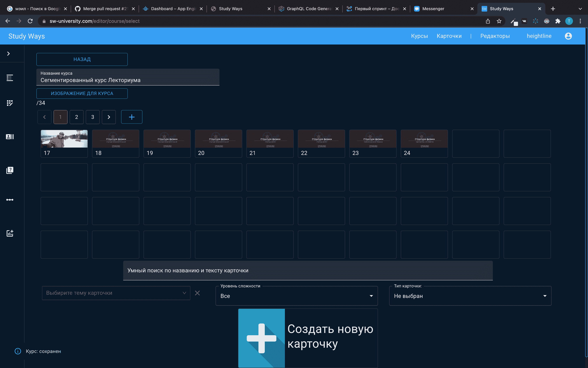
Task: Open the grid-edit sidebar icon
Action: click(10, 103)
